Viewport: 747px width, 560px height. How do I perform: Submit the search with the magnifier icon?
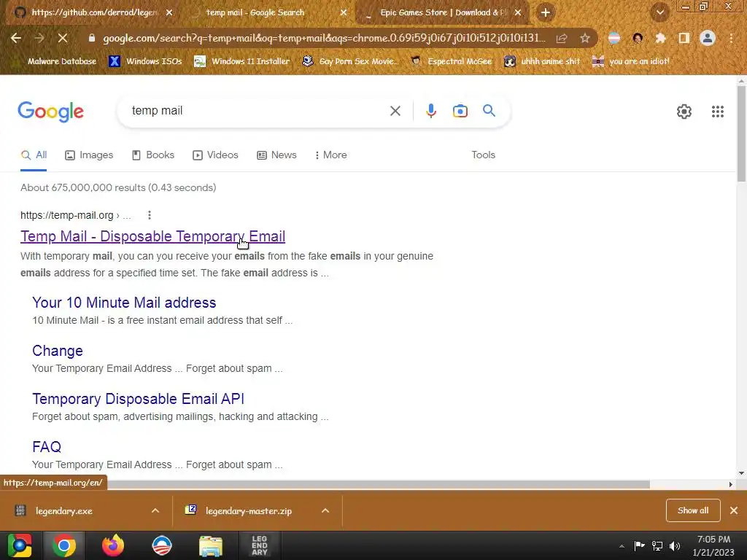click(x=489, y=111)
